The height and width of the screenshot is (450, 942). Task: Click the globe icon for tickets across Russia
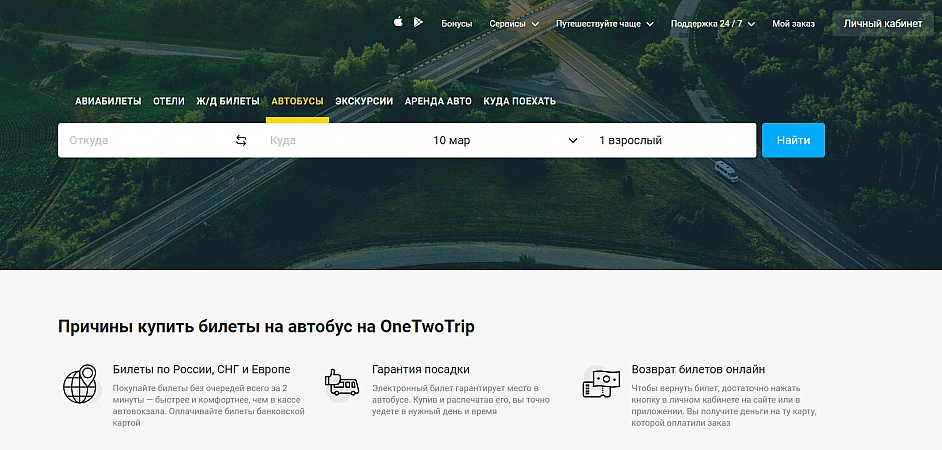click(x=79, y=383)
